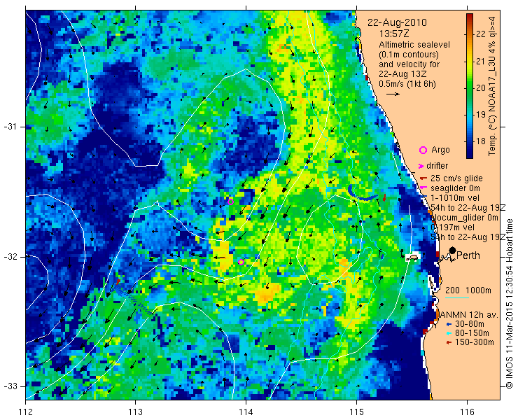Image resolution: width=518 pixels, height=420 pixels.
Task: Click the colorbar tick label '21'
Action: [481, 61]
